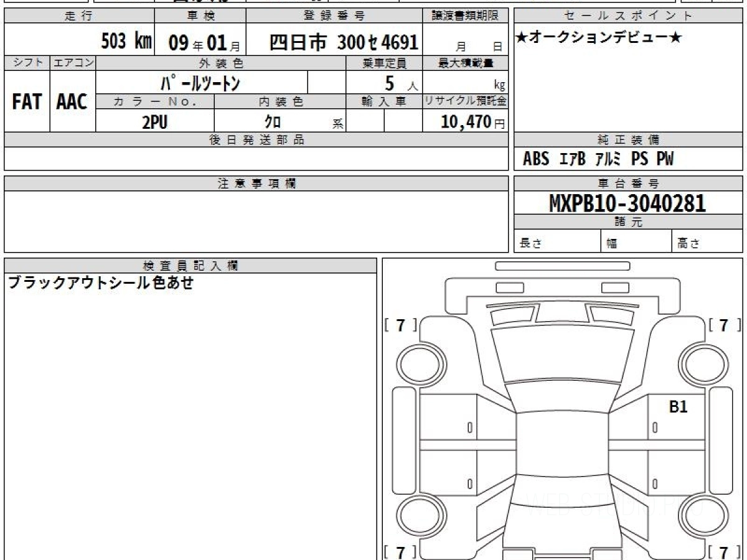Image resolution: width=747 pixels, height=560 pixels.
Task: Click the 走行 header label
Action: click(x=78, y=16)
